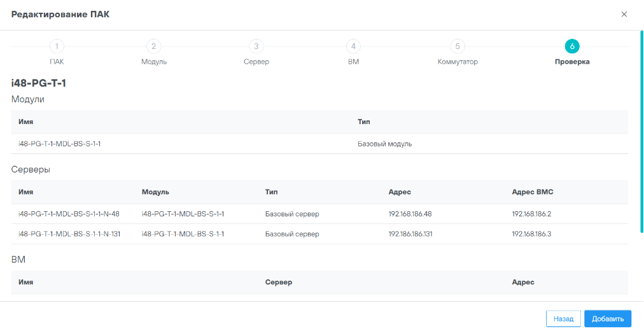Viewport: 644px width, 336px height.
Task: Click the active step 6 Проверка circle
Action: pos(571,46)
